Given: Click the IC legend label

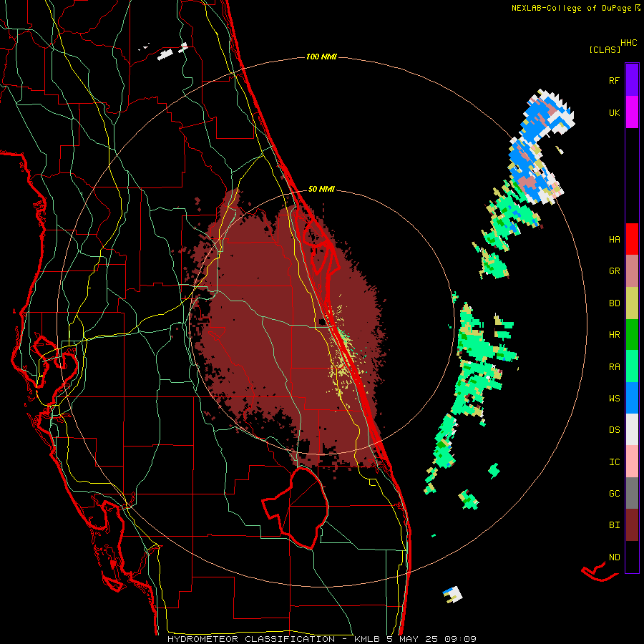Looking at the screenshot, I should [614, 462].
